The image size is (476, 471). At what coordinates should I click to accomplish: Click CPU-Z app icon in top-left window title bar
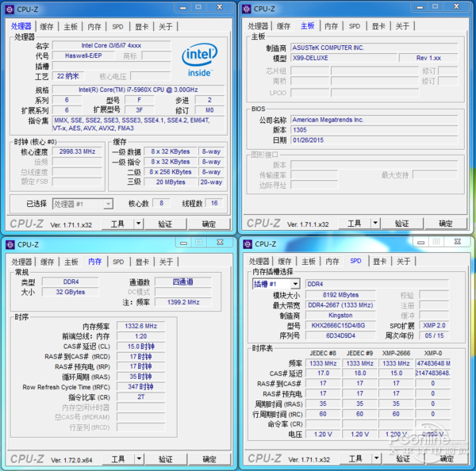(10, 10)
